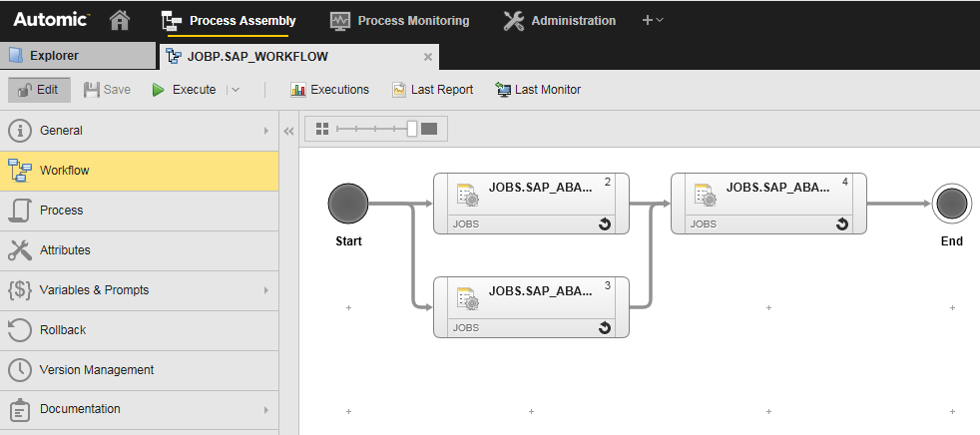Open the Executions list

point(329,90)
